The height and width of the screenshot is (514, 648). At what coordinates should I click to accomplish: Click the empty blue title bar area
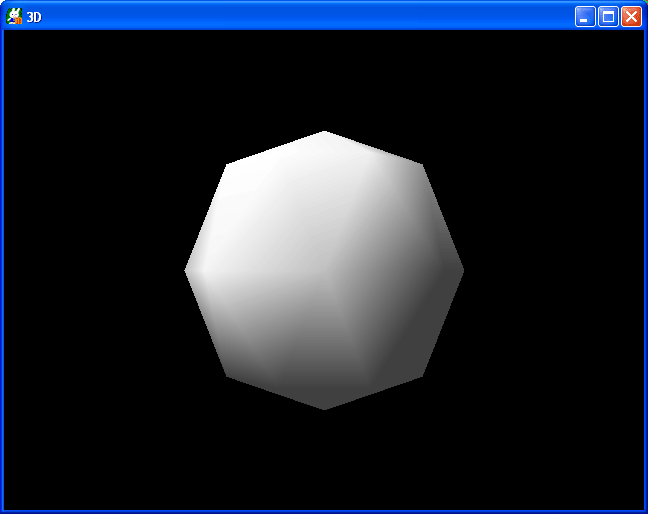tap(300, 16)
